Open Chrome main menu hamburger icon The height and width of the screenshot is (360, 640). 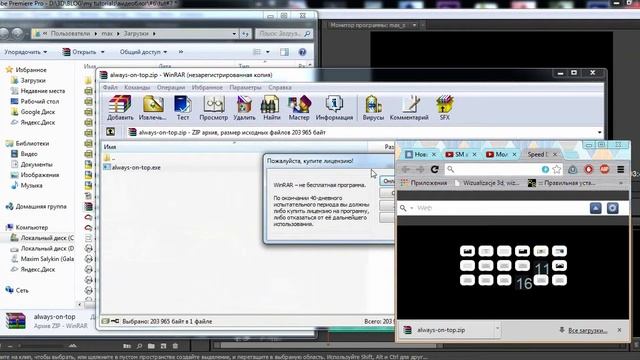point(620,169)
